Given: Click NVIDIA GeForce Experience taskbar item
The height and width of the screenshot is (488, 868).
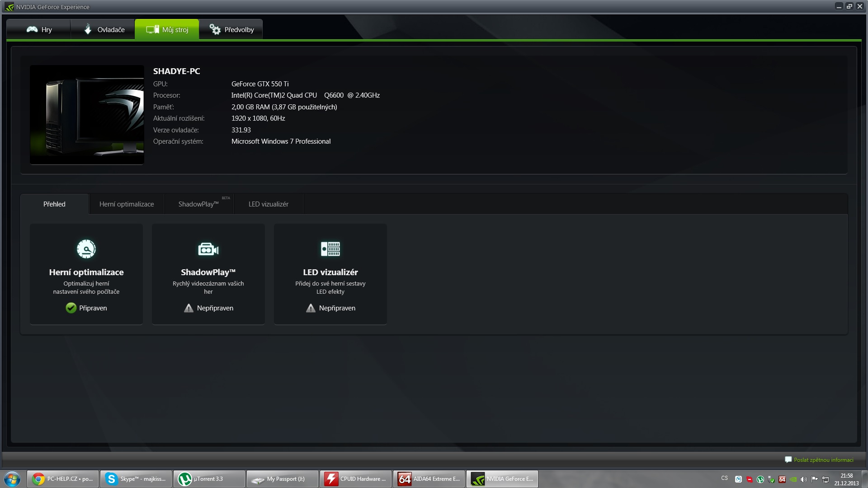Looking at the screenshot, I should click(502, 479).
